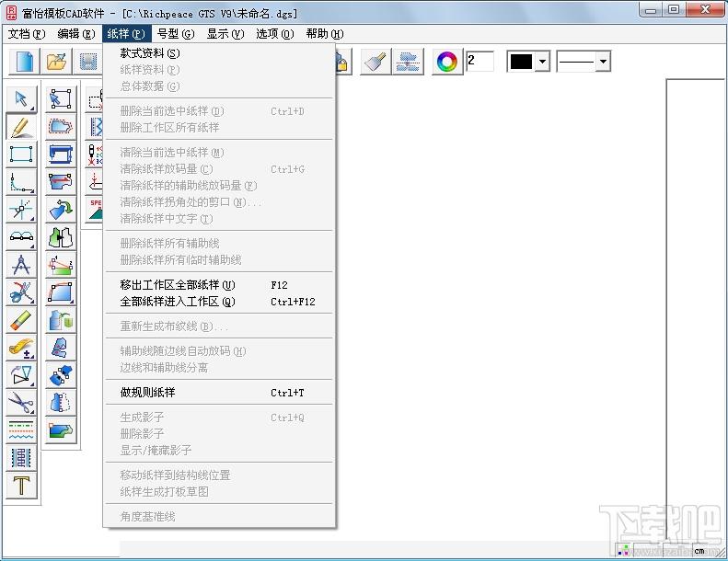Pick the crossing-lines intersection point tool
Viewport: 728px width, 561px height.
pos(21,209)
